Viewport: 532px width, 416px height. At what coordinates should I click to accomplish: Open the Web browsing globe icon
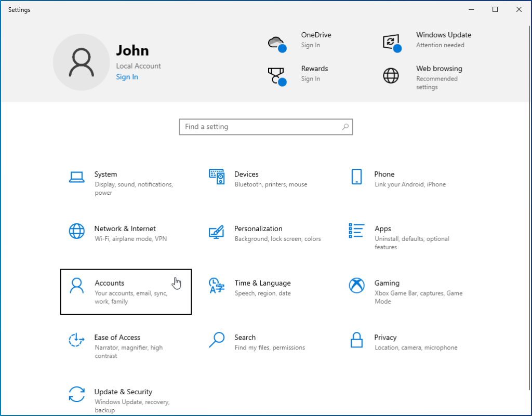click(391, 76)
